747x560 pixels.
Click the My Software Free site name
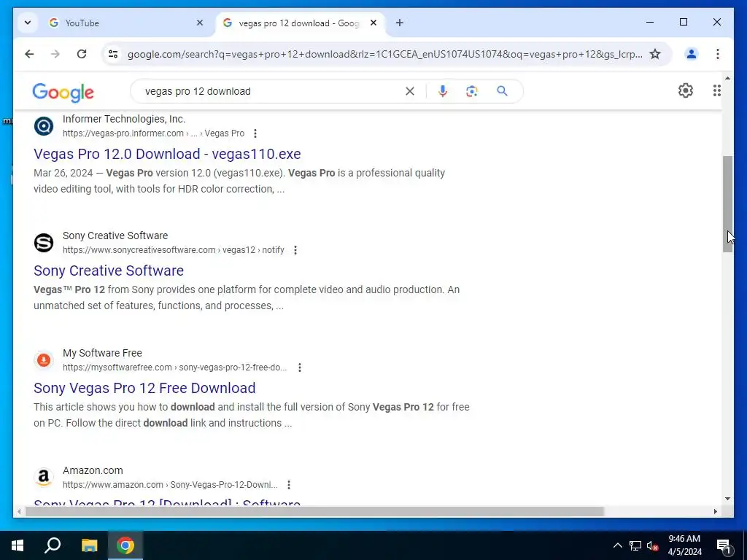click(x=102, y=354)
